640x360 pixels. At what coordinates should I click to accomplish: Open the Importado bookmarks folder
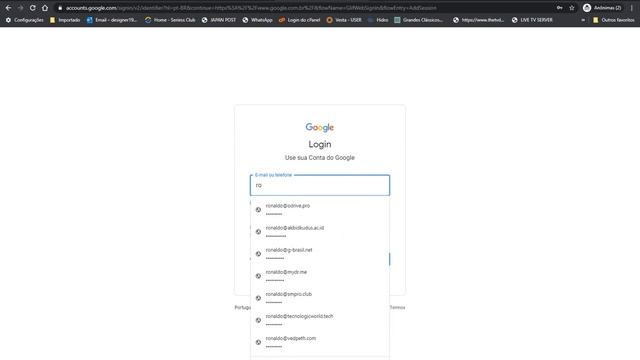pos(65,20)
